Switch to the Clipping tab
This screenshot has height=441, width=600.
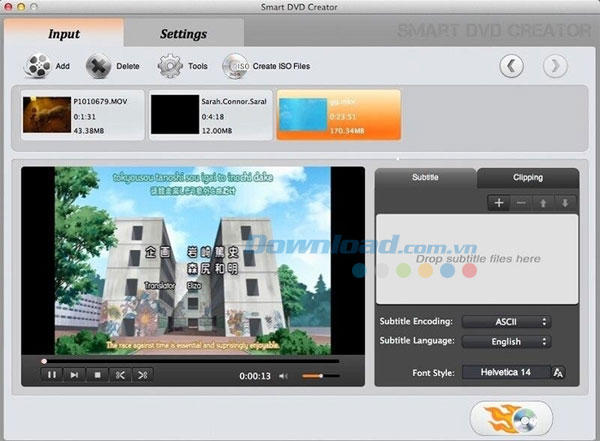click(x=527, y=178)
